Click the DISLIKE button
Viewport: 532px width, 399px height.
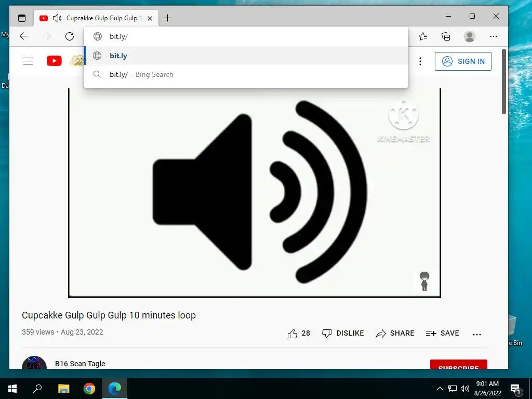pyautogui.click(x=343, y=334)
